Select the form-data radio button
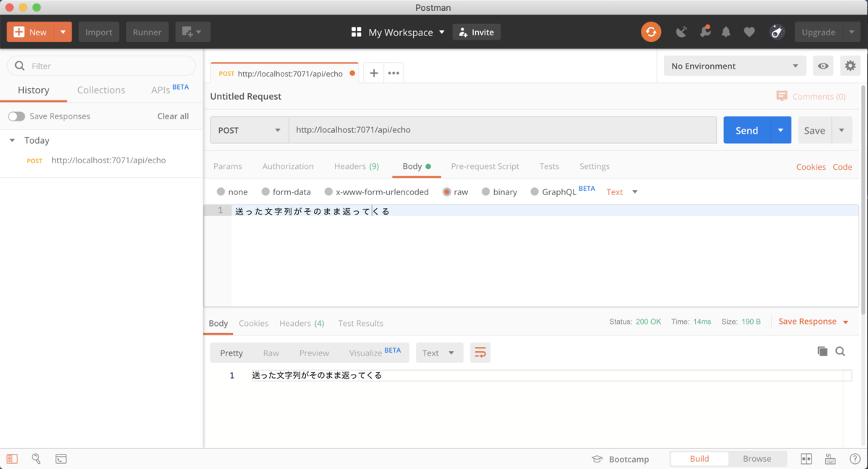 tap(265, 192)
